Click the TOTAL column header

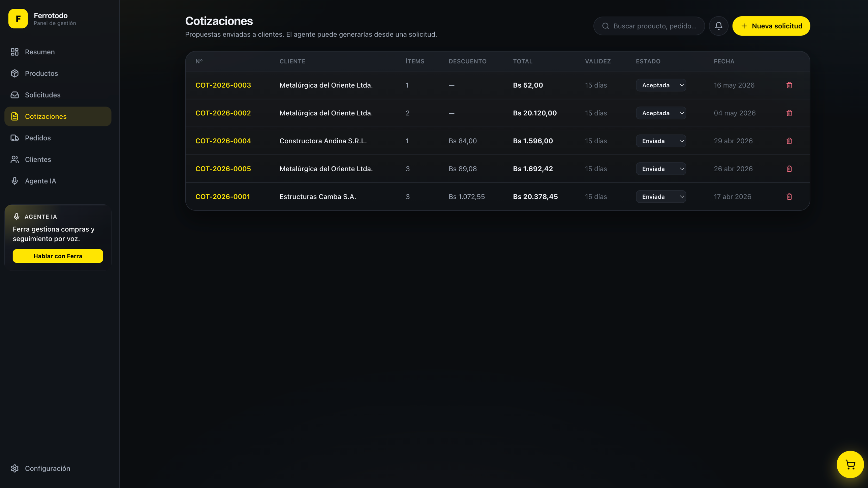(523, 61)
